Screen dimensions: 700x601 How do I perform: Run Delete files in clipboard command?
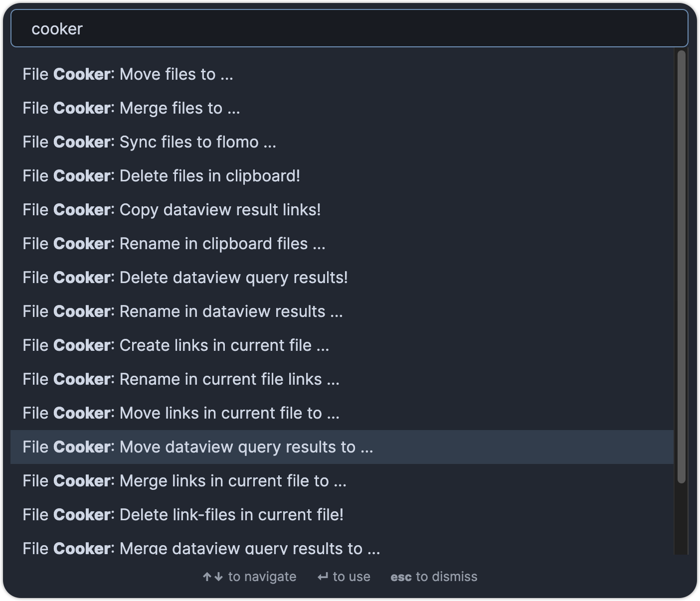(x=342, y=176)
